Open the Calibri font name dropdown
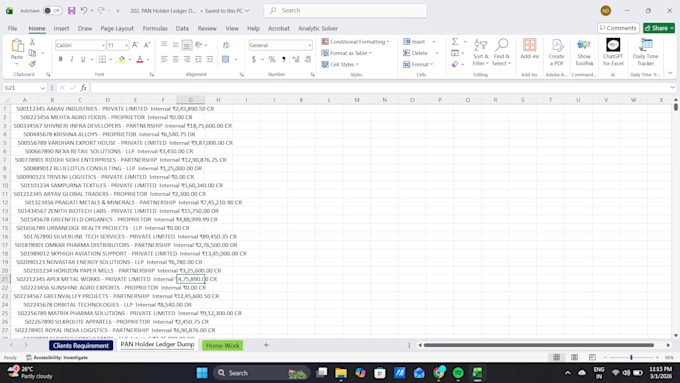The image size is (680, 383). tap(103, 45)
